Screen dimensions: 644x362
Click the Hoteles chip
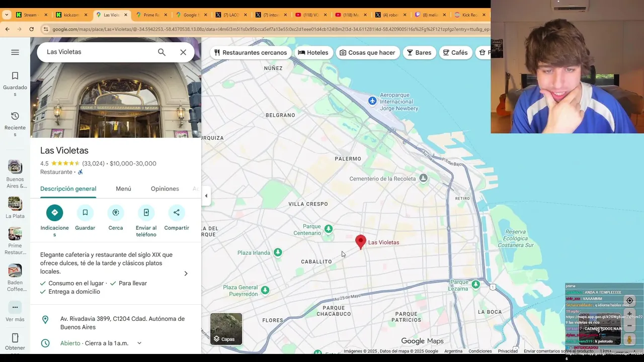point(313,52)
